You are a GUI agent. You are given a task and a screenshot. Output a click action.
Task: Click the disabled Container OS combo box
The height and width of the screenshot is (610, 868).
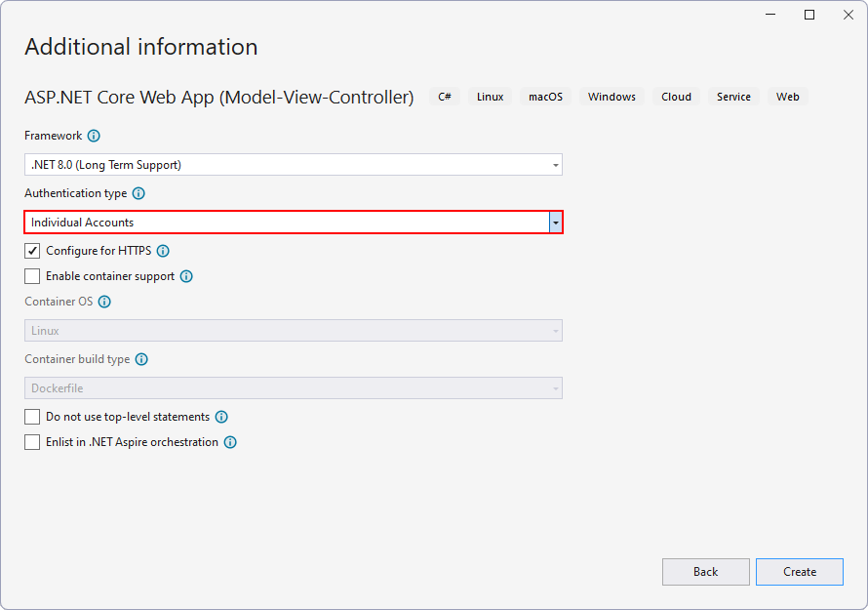point(293,330)
